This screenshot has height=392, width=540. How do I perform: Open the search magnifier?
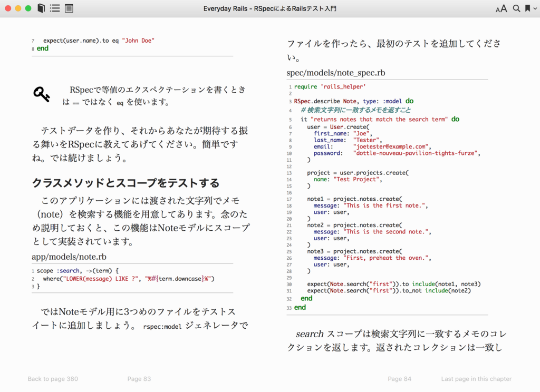point(516,8)
